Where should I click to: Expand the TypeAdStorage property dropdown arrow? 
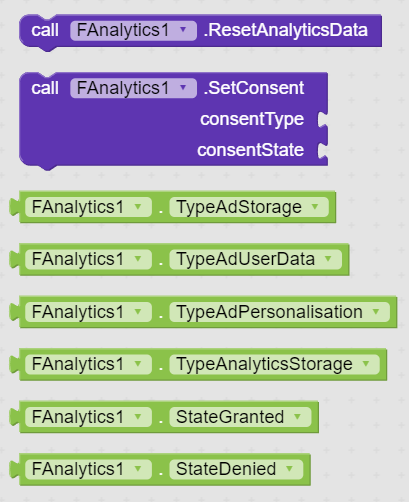(315, 207)
